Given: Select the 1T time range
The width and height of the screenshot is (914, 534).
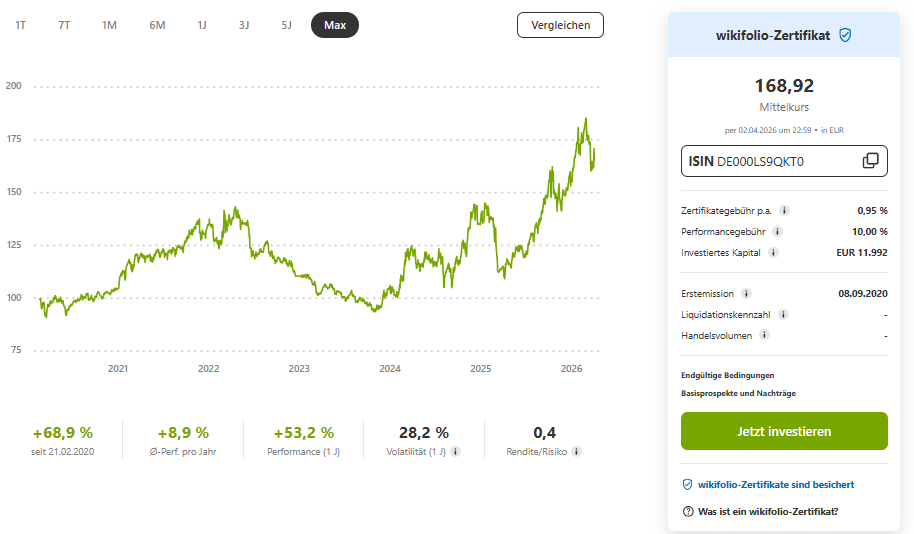Looking at the screenshot, I should coord(21,25).
